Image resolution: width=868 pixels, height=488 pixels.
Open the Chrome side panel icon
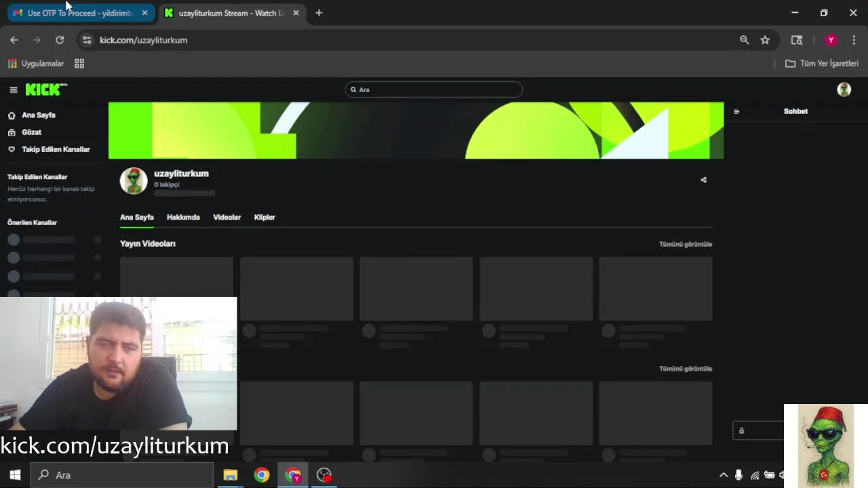tap(797, 40)
